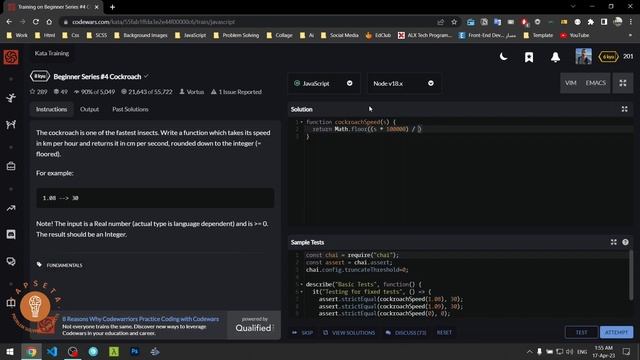The width and height of the screenshot is (640, 360).
Task: Open the browser extensions puzzle icon
Action: 591,22
